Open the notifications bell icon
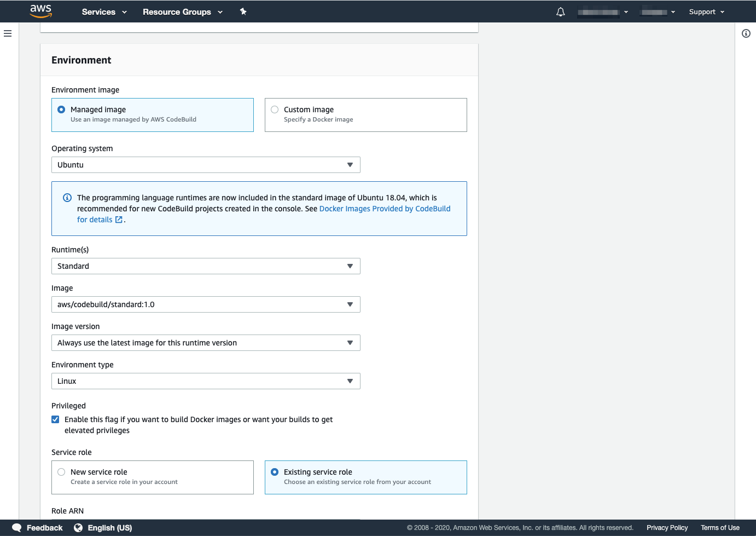The height and width of the screenshot is (536, 756). point(560,12)
